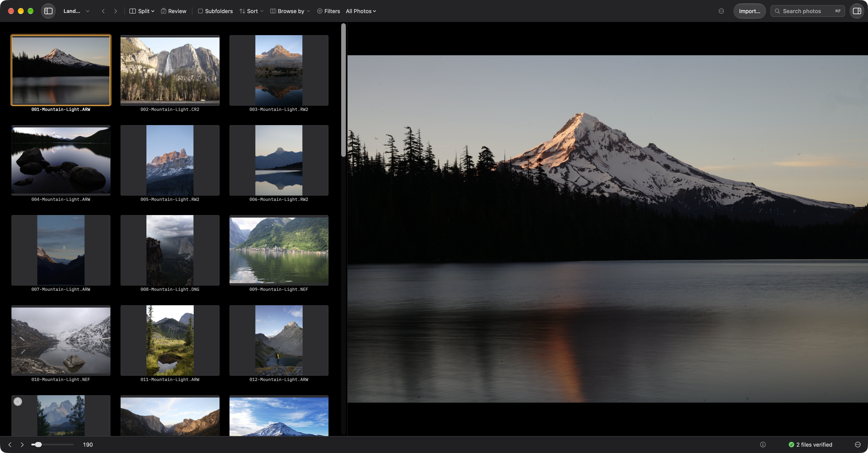Click the 2 files verified status
This screenshot has width=868, height=453.
[810, 445]
